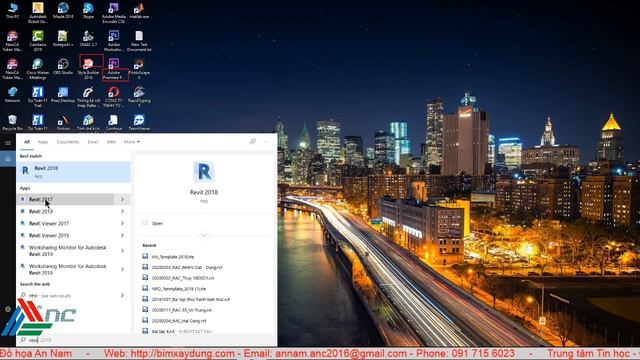Image resolution: width=640 pixels, height=360 pixels.
Task: Open ellipsis options in search panel header
Action: [267, 142]
